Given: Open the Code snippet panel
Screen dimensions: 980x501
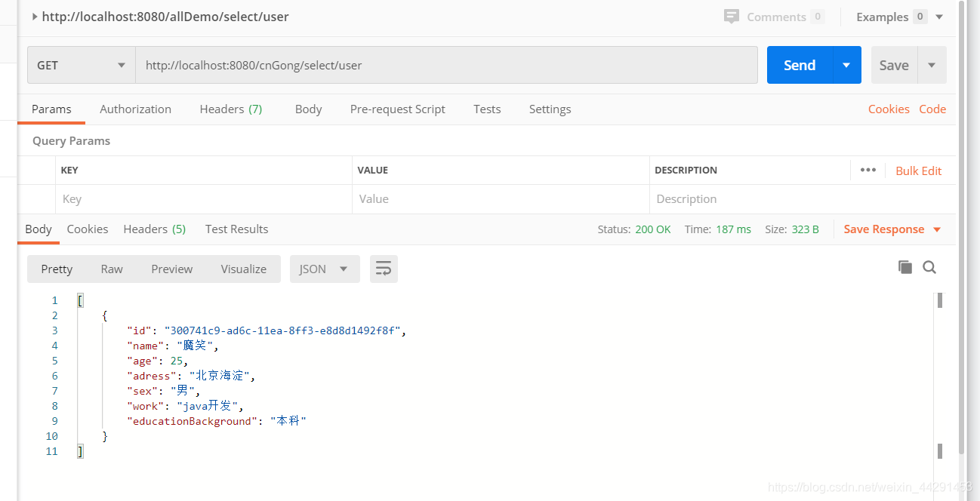Looking at the screenshot, I should (x=932, y=109).
